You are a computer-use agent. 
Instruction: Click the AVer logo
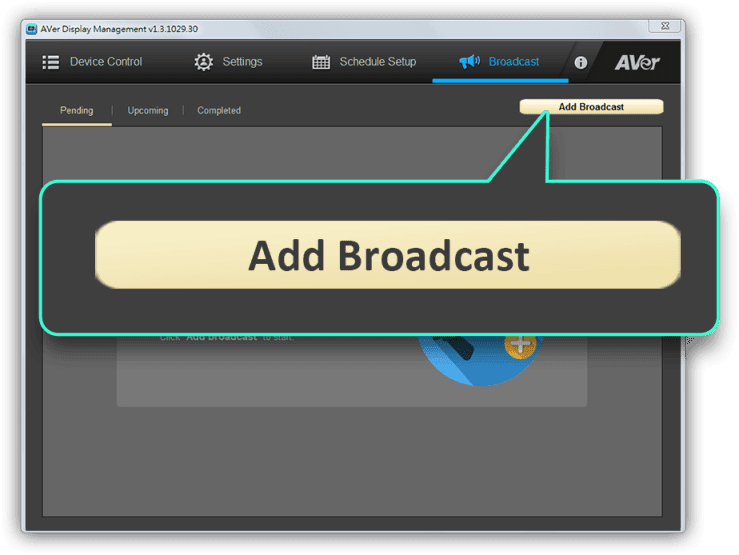point(637,62)
